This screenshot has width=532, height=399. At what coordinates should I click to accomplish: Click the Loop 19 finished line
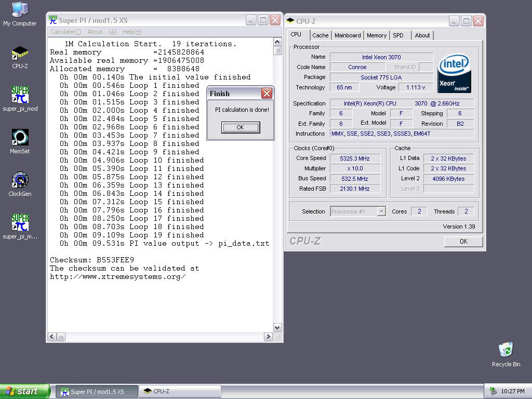(132, 235)
